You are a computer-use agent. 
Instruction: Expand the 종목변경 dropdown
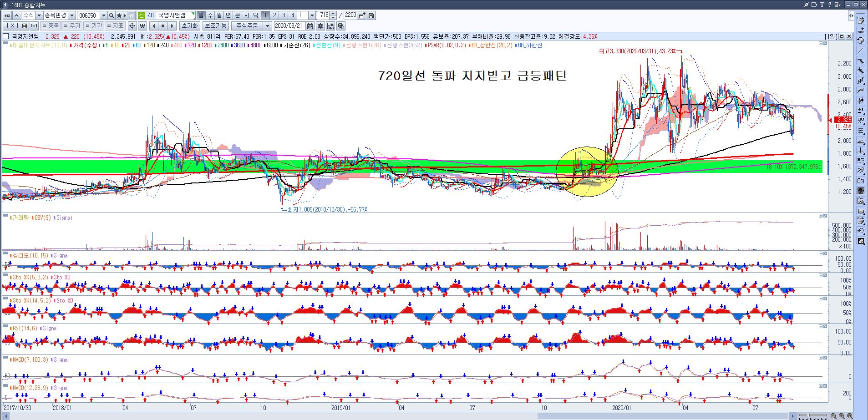[72, 15]
